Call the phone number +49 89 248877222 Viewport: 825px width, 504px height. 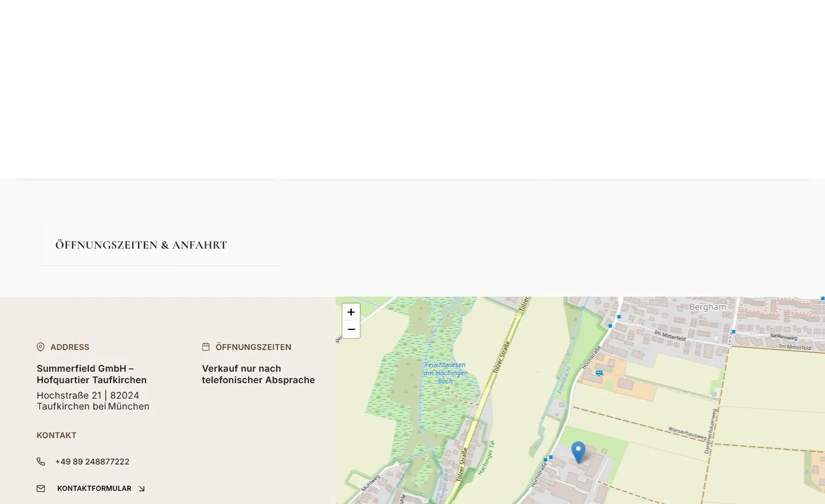click(92, 462)
